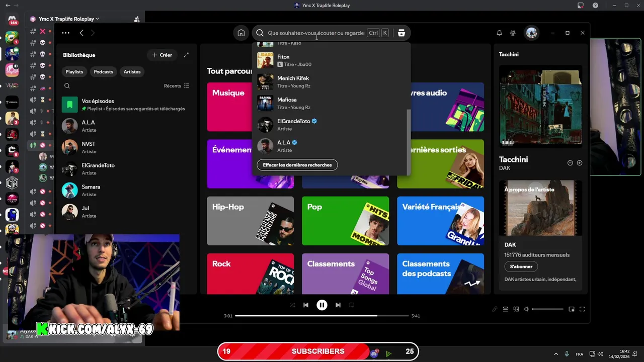
Task: Skip to the next track
Action: pyautogui.click(x=338, y=305)
